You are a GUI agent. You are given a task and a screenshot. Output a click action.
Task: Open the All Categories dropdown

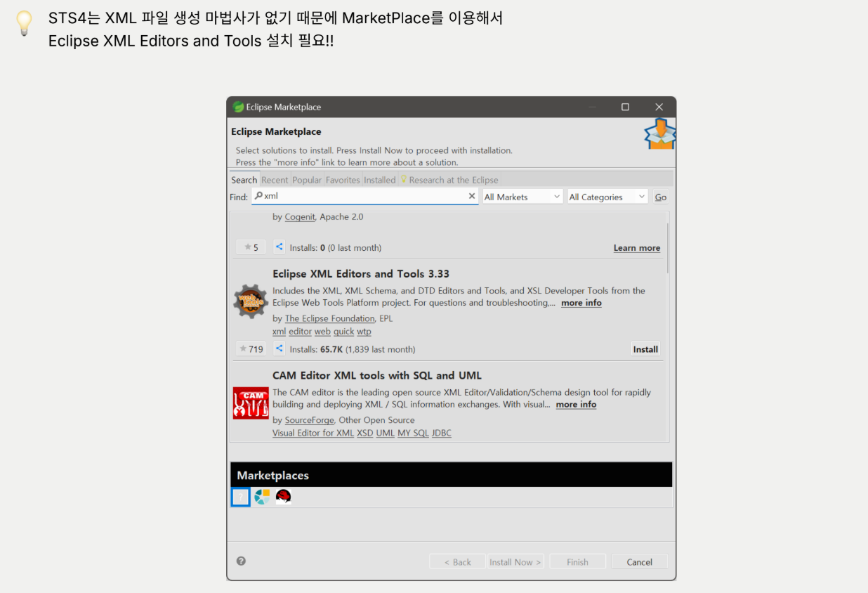[607, 197]
